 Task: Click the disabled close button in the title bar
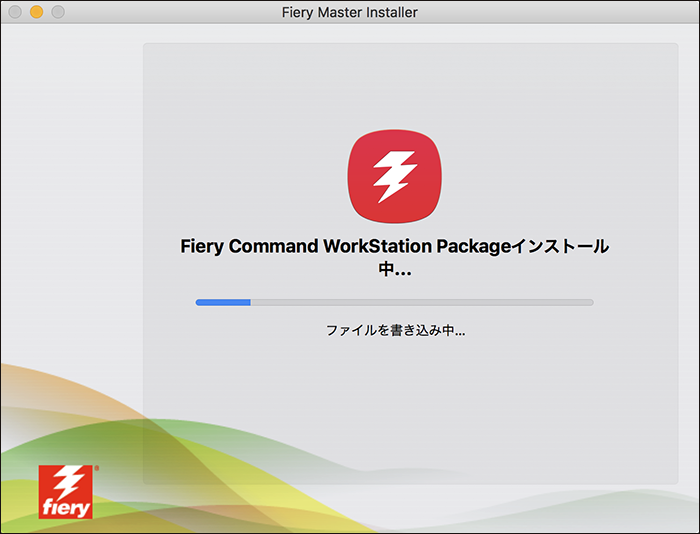coord(15,12)
